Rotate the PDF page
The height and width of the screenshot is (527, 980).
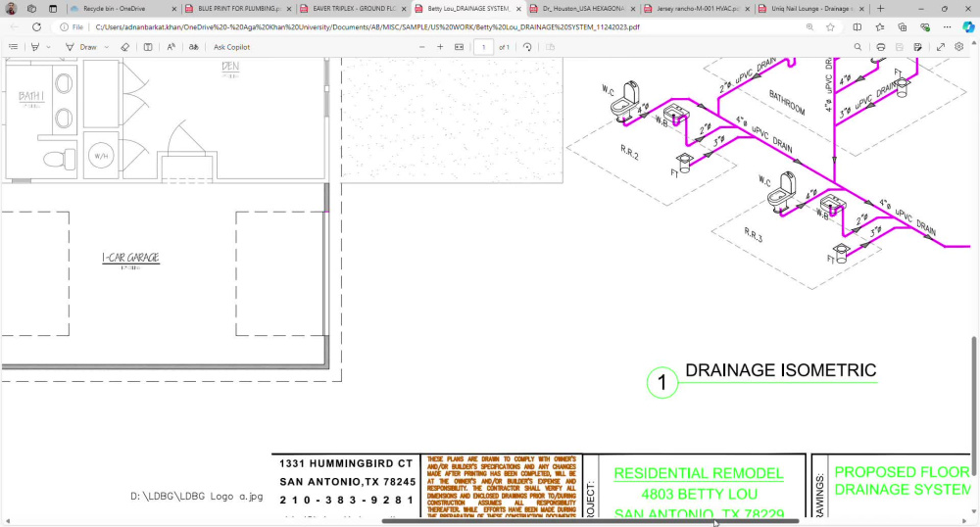pos(527,47)
